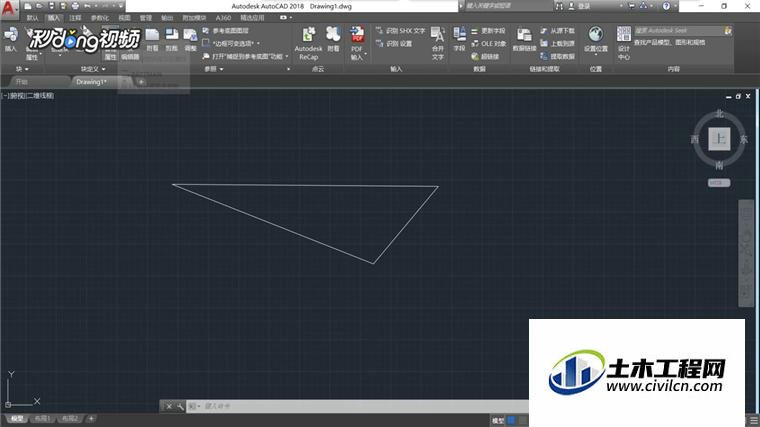Switch to the Manage (管理) ribbon tab
Image resolution: width=760 pixels, height=427 pixels.
tap(145, 18)
